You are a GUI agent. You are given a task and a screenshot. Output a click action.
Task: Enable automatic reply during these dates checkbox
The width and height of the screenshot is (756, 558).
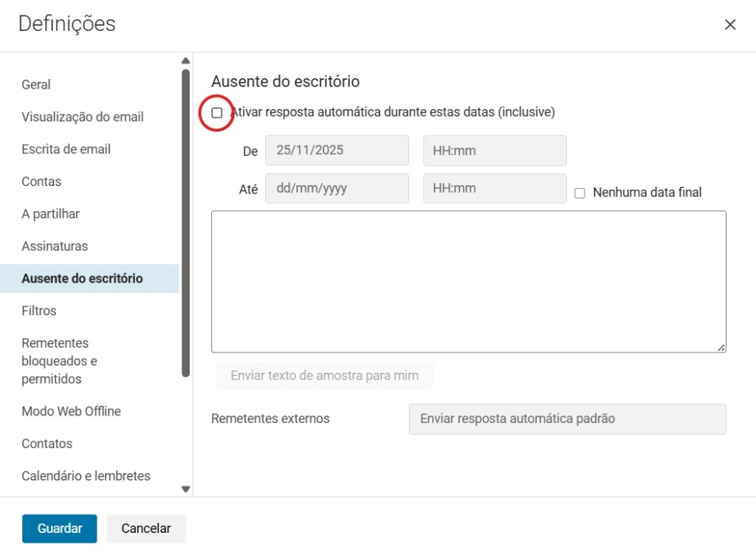[x=217, y=113]
